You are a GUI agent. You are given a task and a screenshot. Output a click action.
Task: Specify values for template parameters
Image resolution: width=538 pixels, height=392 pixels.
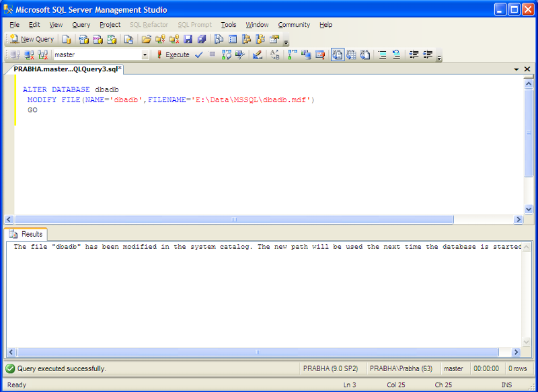(275, 54)
